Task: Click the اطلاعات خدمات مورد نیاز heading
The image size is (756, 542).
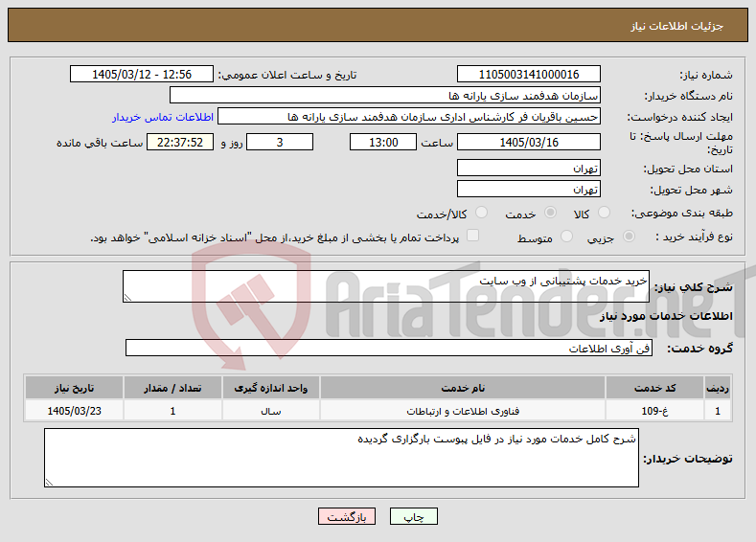Action: [666, 316]
